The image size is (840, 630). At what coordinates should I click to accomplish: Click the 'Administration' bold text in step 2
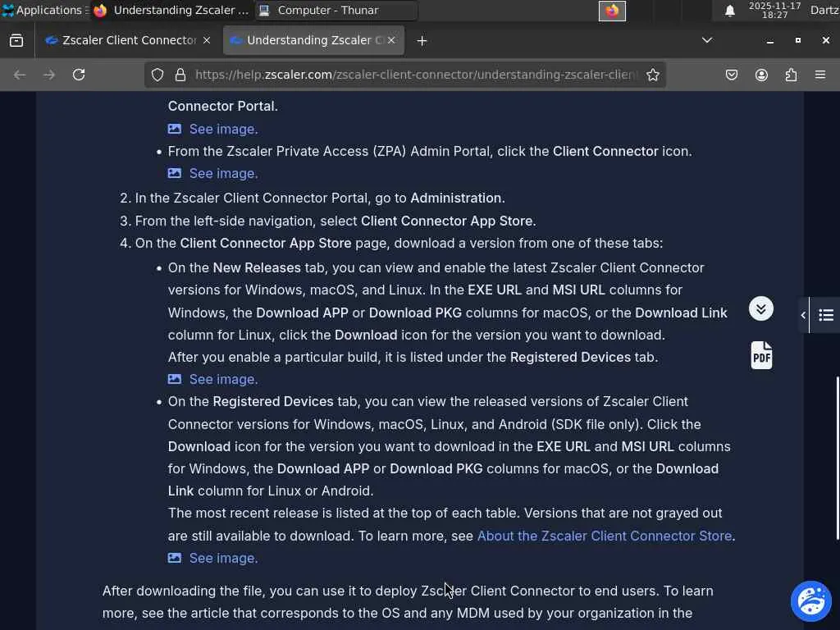(456, 199)
